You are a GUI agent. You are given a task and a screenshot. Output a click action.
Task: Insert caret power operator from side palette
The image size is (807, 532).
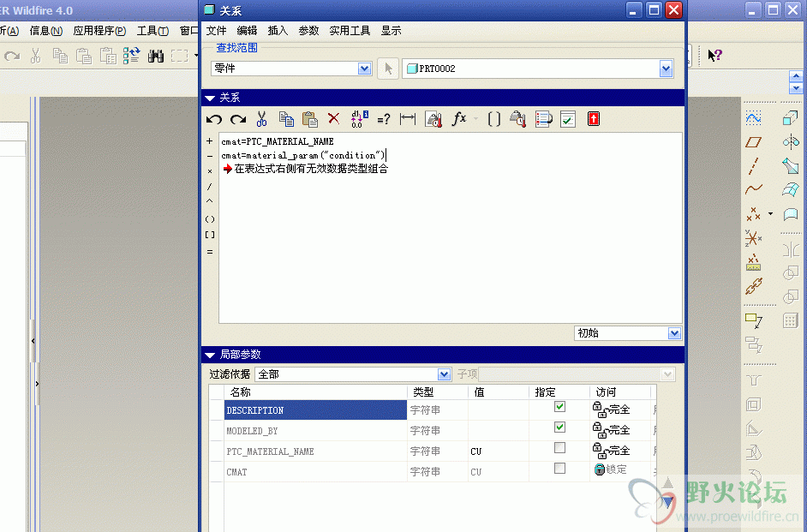coord(210,201)
